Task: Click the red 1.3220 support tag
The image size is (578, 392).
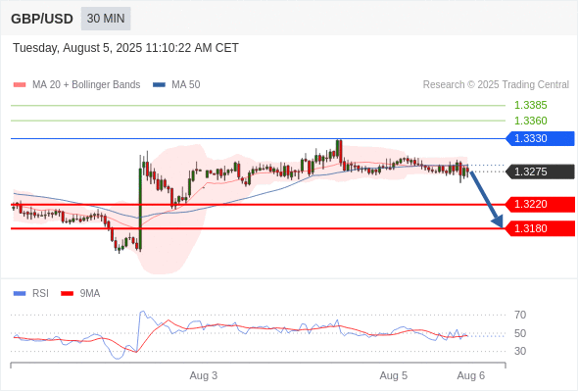Action: click(x=540, y=204)
